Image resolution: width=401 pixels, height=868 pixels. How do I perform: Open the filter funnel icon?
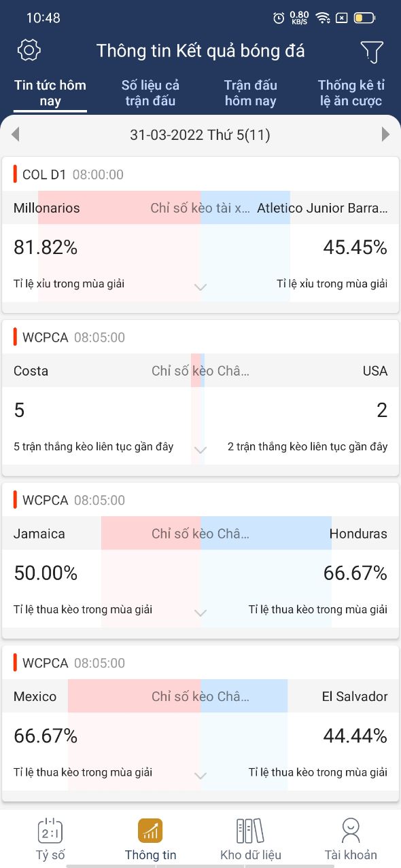click(372, 52)
